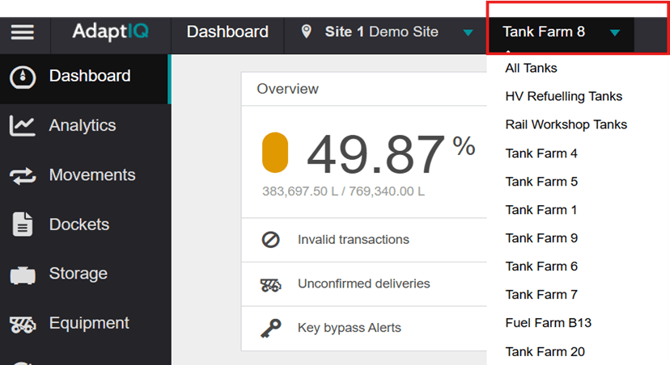Click the Analytics chart icon
The height and width of the screenshot is (365, 670).
[22, 126]
